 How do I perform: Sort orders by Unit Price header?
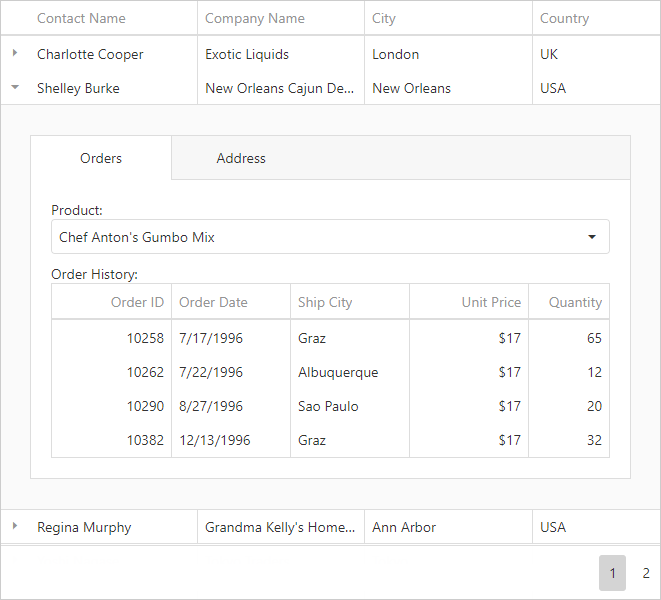tap(491, 302)
